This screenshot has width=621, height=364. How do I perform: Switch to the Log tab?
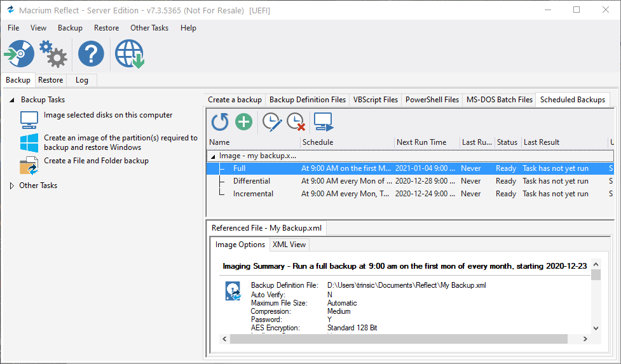81,80
